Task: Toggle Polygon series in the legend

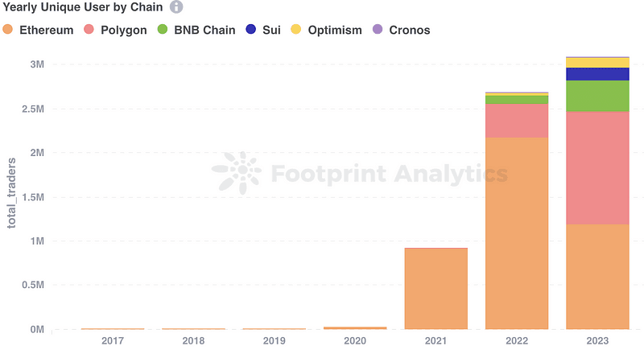Action: point(115,30)
